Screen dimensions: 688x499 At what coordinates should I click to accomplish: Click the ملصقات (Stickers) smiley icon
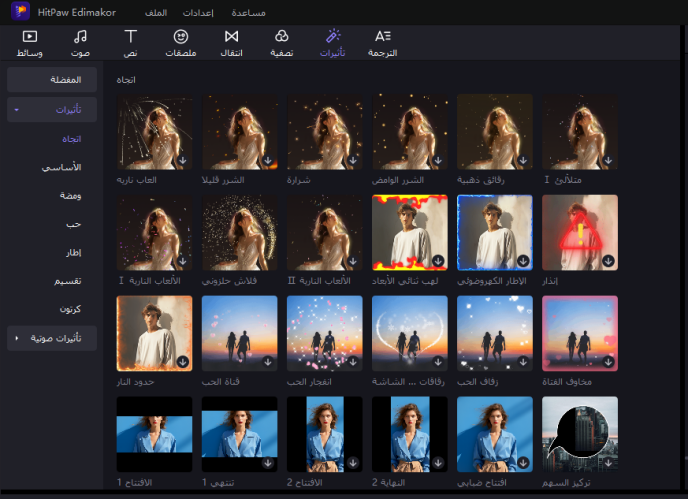(181, 37)
